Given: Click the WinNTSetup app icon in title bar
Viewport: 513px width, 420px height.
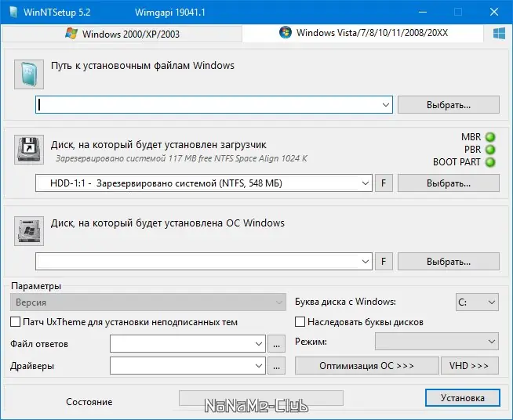Looking at the screenshot, I should tap(13, 12).
